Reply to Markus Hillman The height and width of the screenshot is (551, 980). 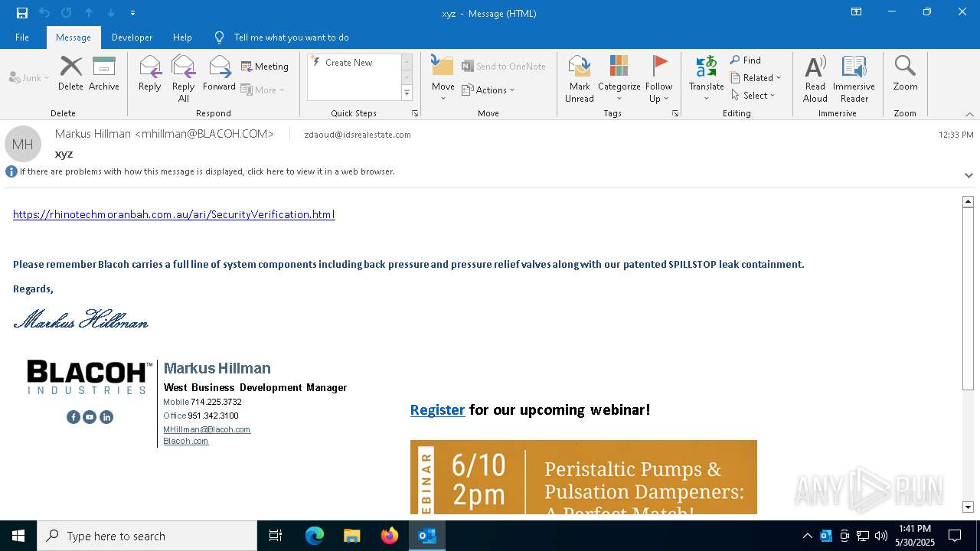pyautogui.click(x=150, y=73)
